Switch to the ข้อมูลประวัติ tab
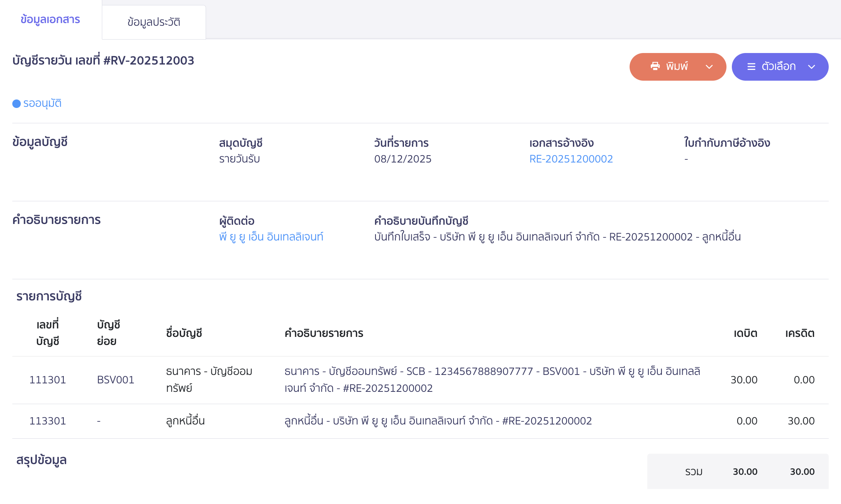 click(154, 22)
